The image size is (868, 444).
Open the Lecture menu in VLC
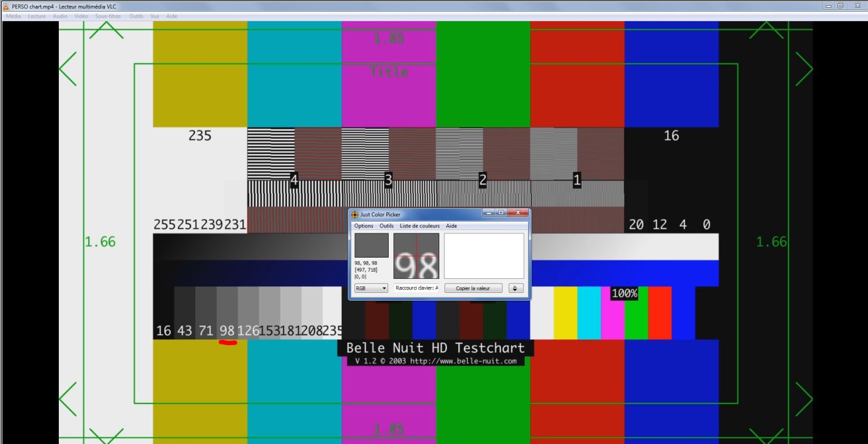point(36,16)
